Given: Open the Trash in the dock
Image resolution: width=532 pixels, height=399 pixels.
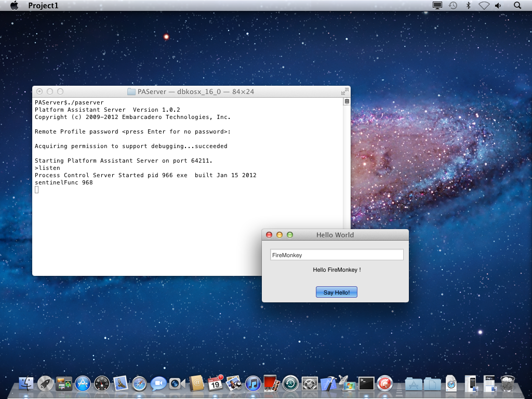Looking at the screenshot, I should coord(508,384).
